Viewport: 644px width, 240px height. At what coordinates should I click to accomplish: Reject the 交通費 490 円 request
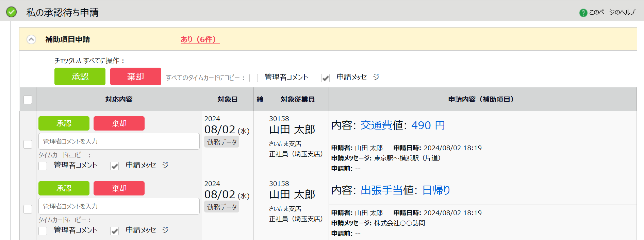[x=119, y=123]
